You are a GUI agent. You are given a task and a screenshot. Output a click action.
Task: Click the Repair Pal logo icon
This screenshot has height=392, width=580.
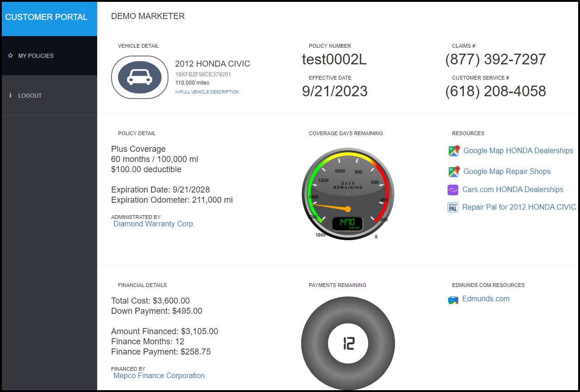point(453,207)
